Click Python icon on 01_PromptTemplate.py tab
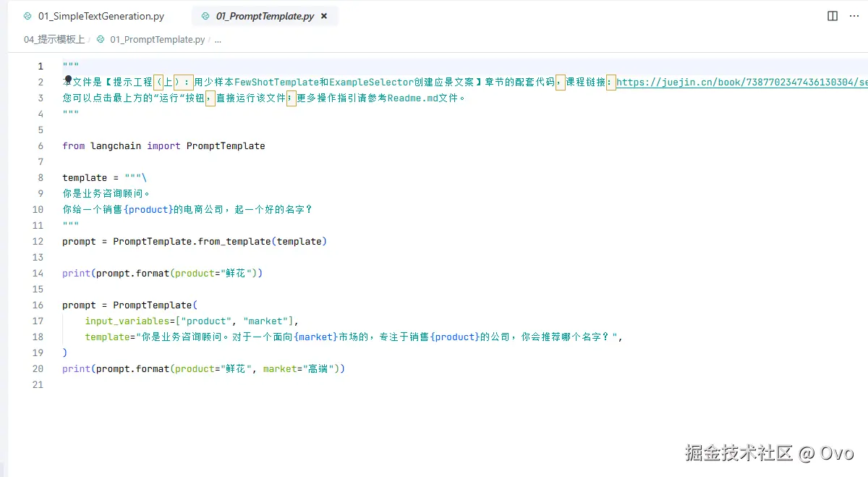 (x=205, y=16)
